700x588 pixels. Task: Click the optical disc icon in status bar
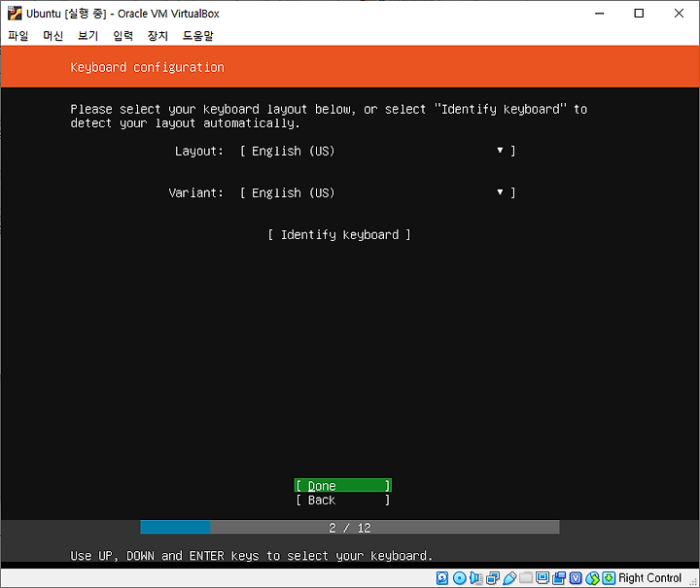tap(459, 578)
